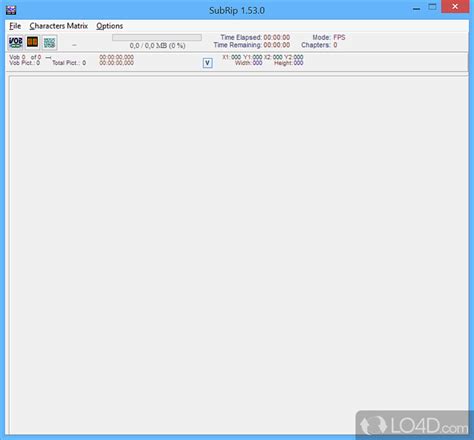This screenshot has width=474, height=440.
Task: Click the small V button
Action: (x=207, y=63)
